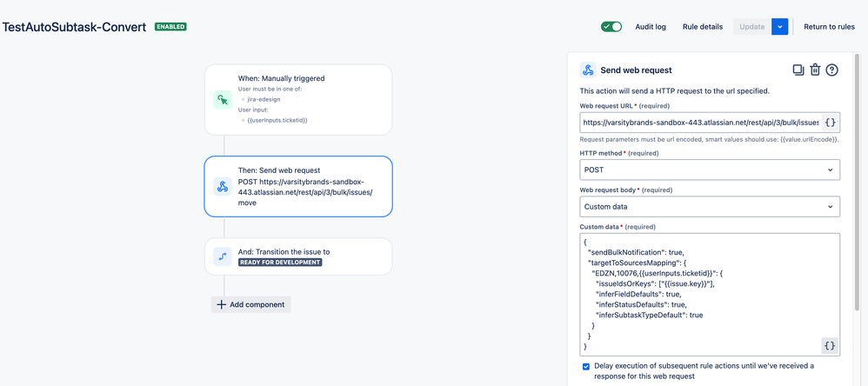This screenshot has height=386, width=868.
Task: Add component to the rule
Action: [x=250, y=304]
